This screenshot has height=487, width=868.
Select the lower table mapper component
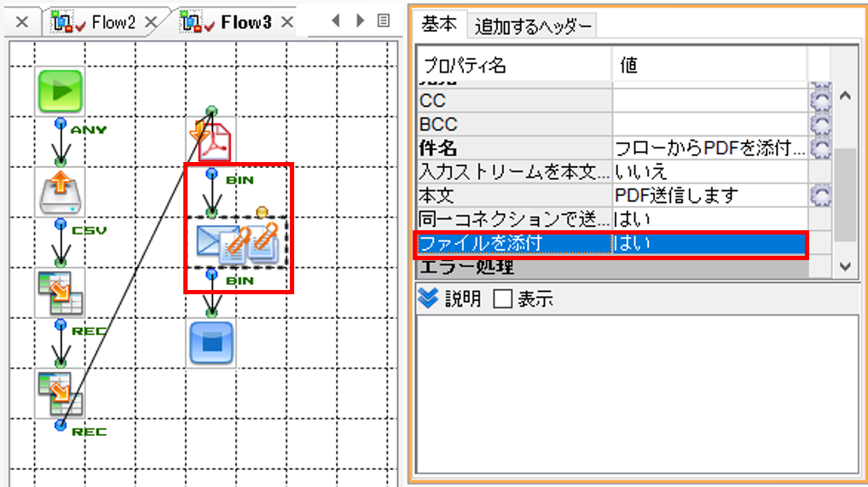coord(61,393)
